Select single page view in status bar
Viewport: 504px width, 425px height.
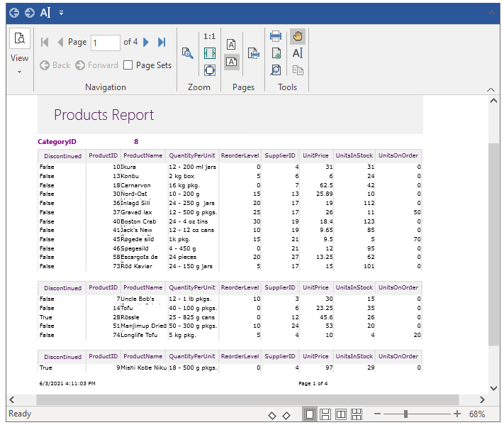[x=310, y=414]
